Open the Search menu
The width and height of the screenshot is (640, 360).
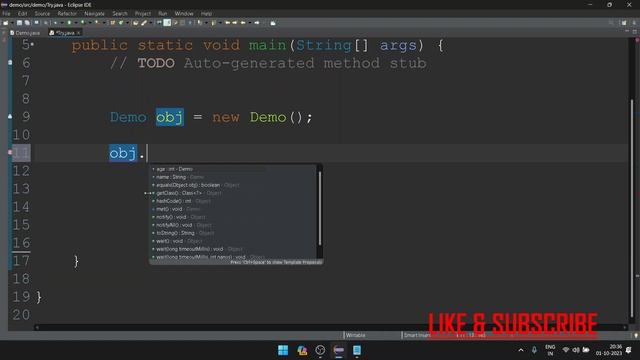pyautogui.click(x=120, y=13)
